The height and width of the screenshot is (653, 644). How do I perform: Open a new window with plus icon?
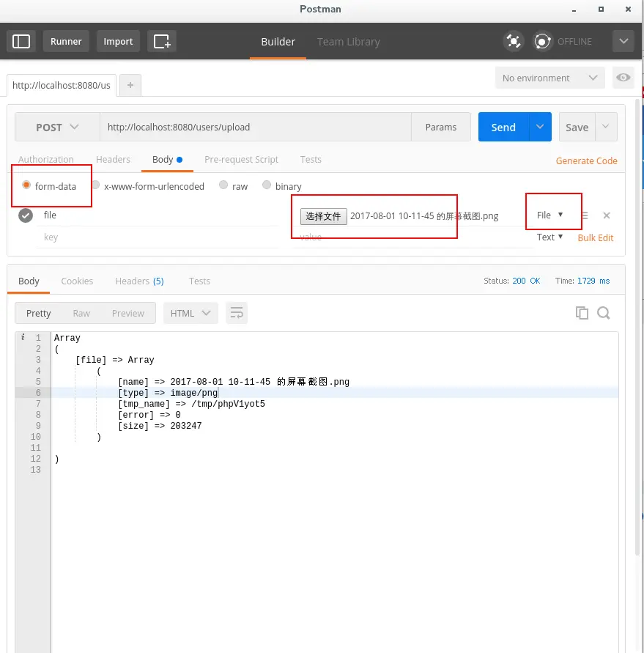tap(161, 41)
